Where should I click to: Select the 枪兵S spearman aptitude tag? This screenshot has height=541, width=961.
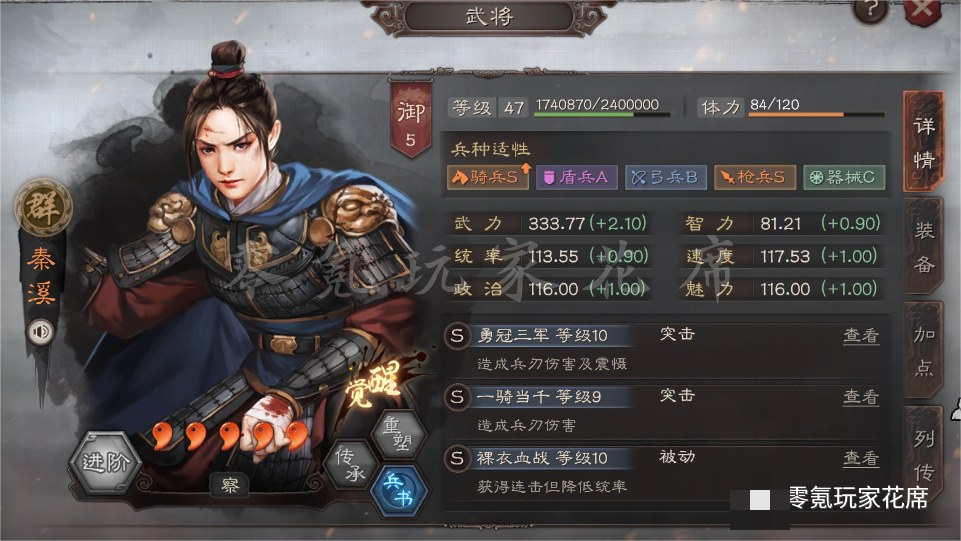coord(754,177)
